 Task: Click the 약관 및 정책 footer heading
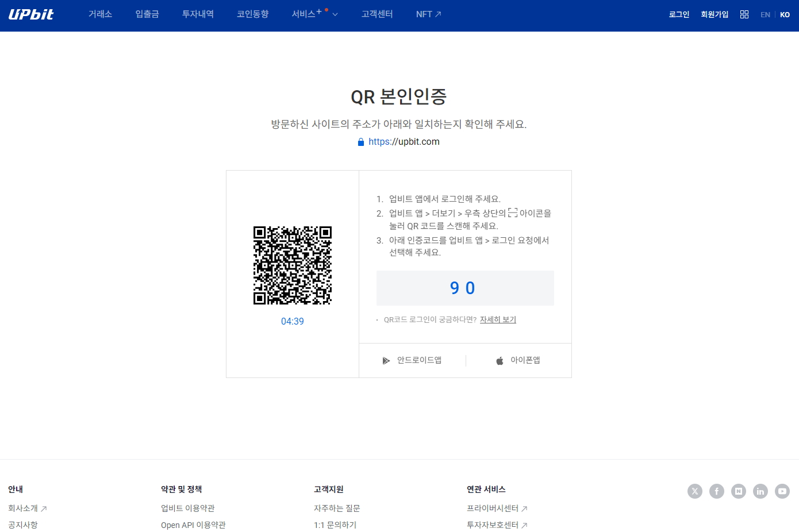click(x=182, y=489)
